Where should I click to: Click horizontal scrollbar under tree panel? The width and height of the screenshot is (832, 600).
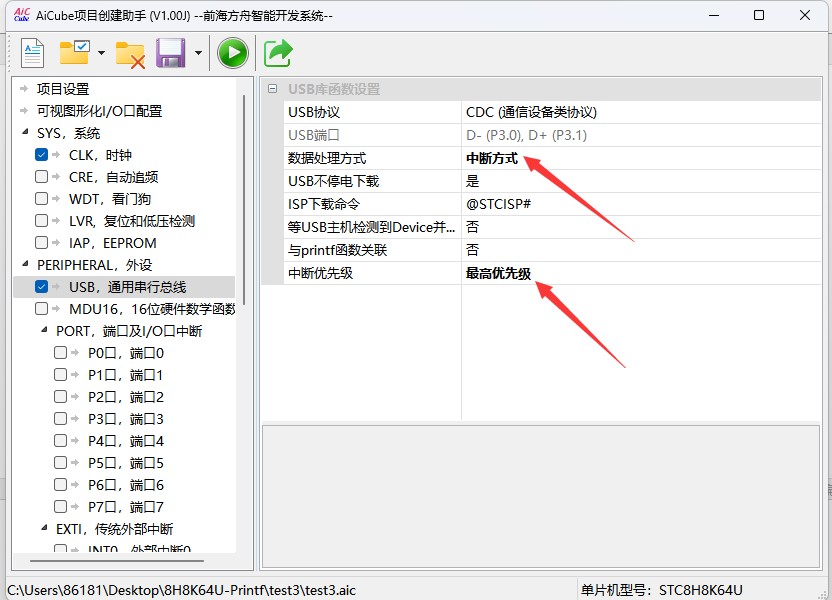tap(117, 560)
